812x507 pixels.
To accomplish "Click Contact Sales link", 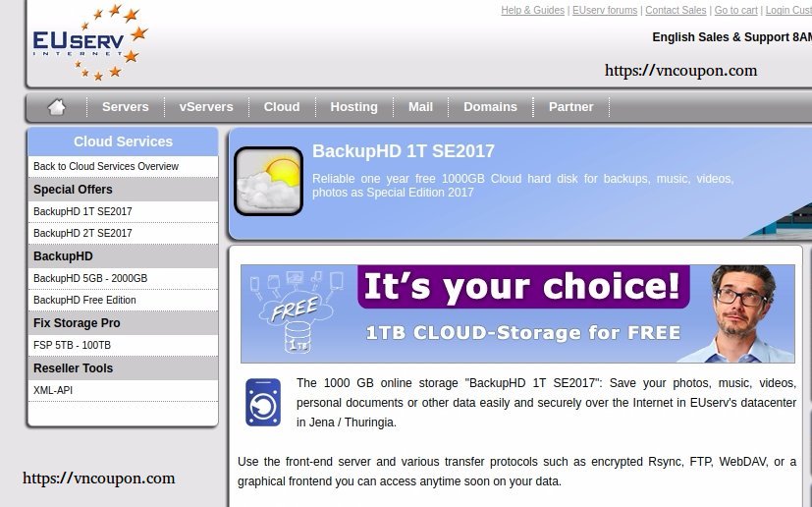I will click(x=676, y=10).
